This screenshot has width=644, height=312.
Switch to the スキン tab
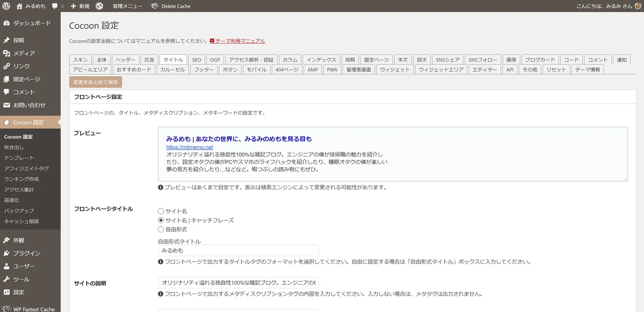(x=80, y=60)
